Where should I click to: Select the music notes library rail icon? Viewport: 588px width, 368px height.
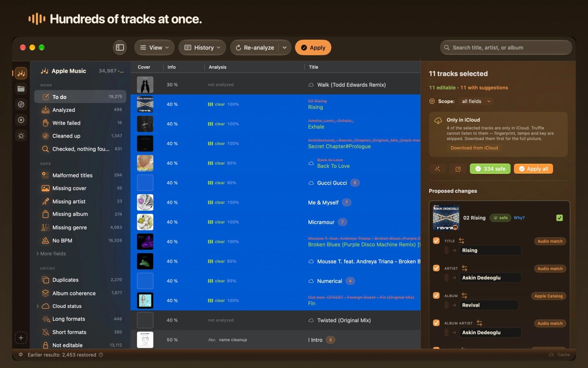(21, 73)
